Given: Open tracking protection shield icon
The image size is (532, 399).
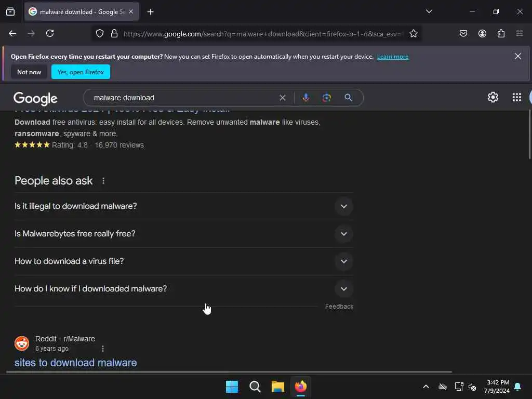Looking at the screenshot, I should pos(99,34).
